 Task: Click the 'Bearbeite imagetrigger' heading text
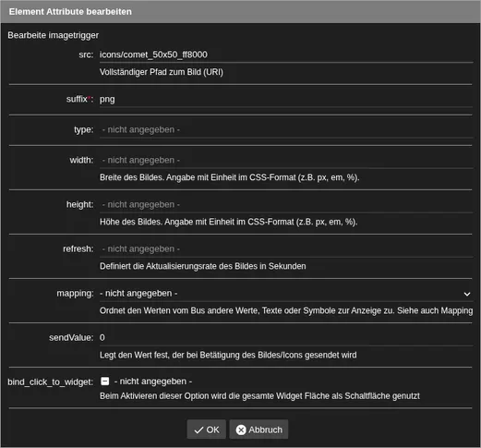pos(54,35)
